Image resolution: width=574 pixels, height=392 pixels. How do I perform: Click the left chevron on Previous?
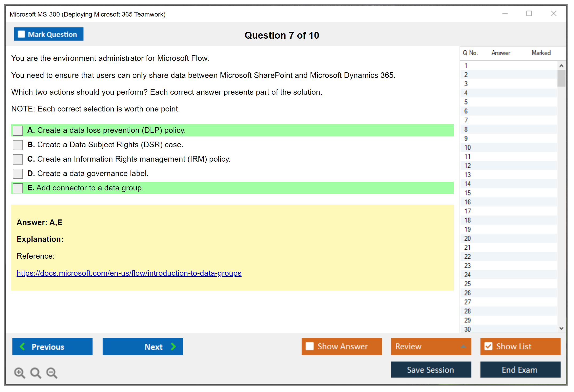23,346
